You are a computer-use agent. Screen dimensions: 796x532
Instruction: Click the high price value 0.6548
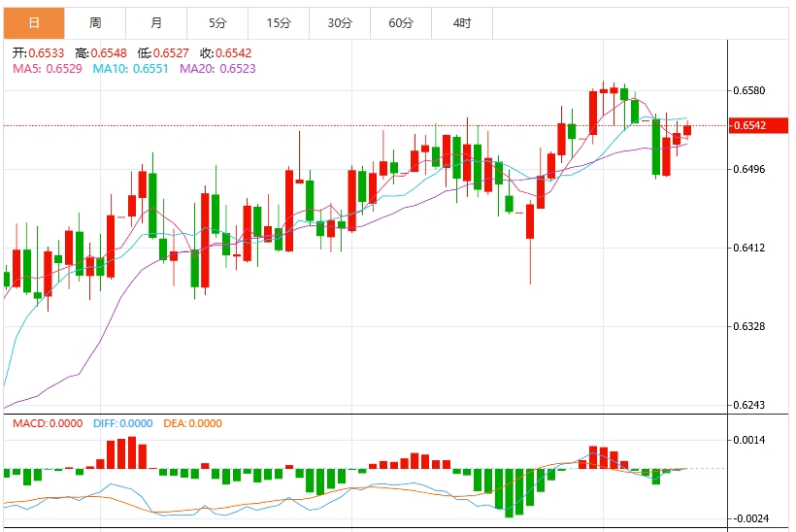tap(109, 53)
